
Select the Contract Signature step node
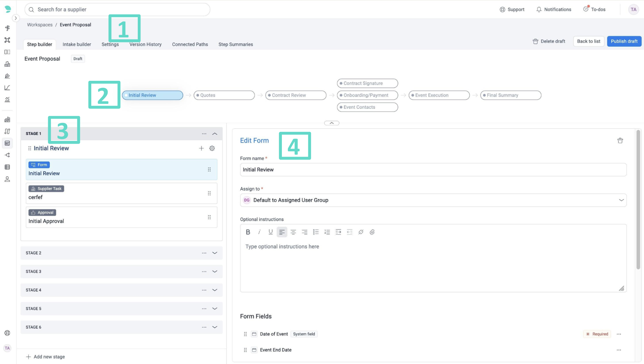tap(367, 83)
